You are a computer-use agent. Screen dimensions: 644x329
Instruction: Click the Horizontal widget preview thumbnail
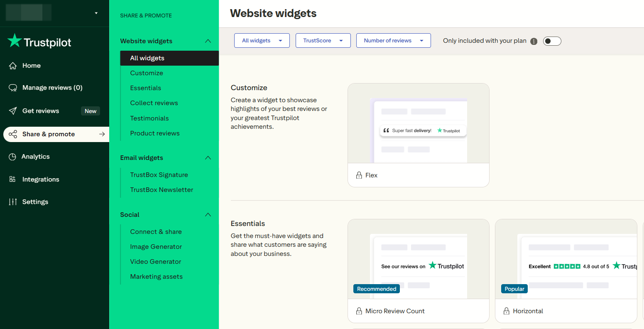(566, 259)
